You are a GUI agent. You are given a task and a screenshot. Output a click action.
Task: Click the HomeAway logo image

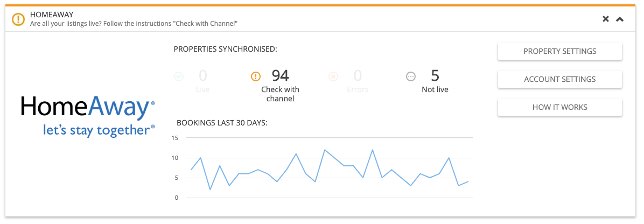pos(88,116)
